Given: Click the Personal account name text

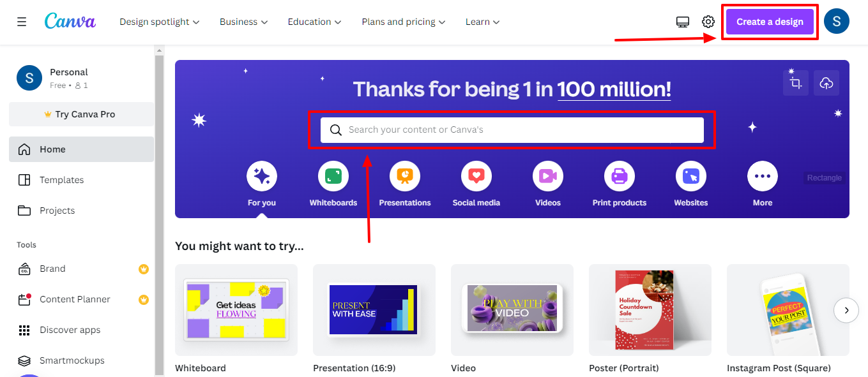Looking at the screenshot, I should point(69,72).
